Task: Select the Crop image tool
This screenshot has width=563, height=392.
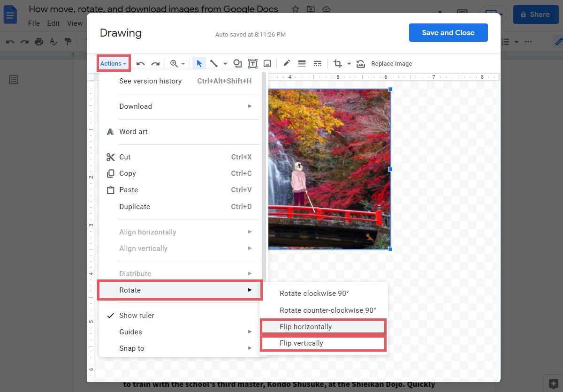Action: 338,63
